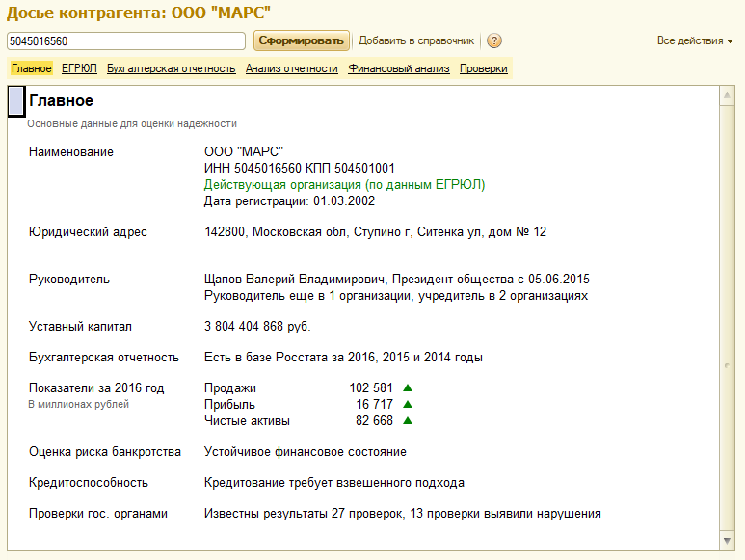The image size is (745, 560).
Task: Click Дата регистрации: 01.03.2002 text
Action: pos(289,200)
